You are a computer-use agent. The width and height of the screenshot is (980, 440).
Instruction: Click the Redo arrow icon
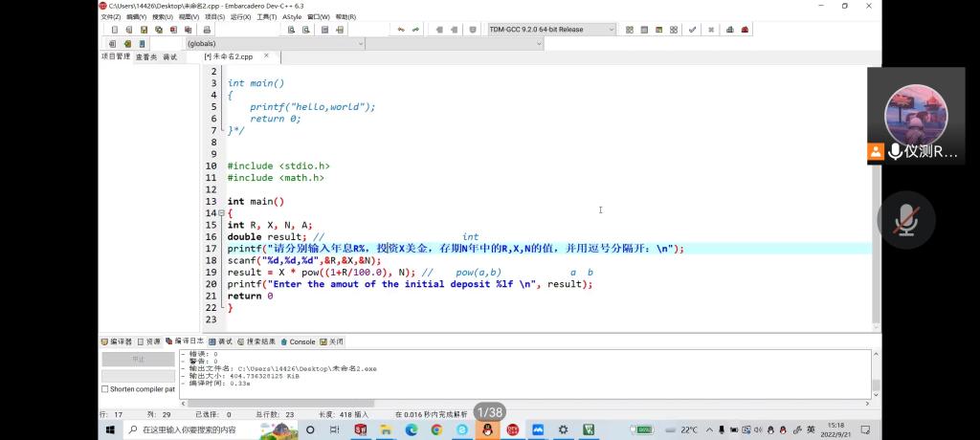(415, 30)
